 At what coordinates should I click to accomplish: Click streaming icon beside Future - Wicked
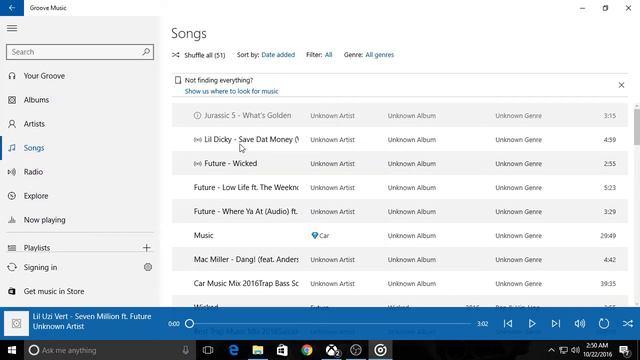point(198,164)
